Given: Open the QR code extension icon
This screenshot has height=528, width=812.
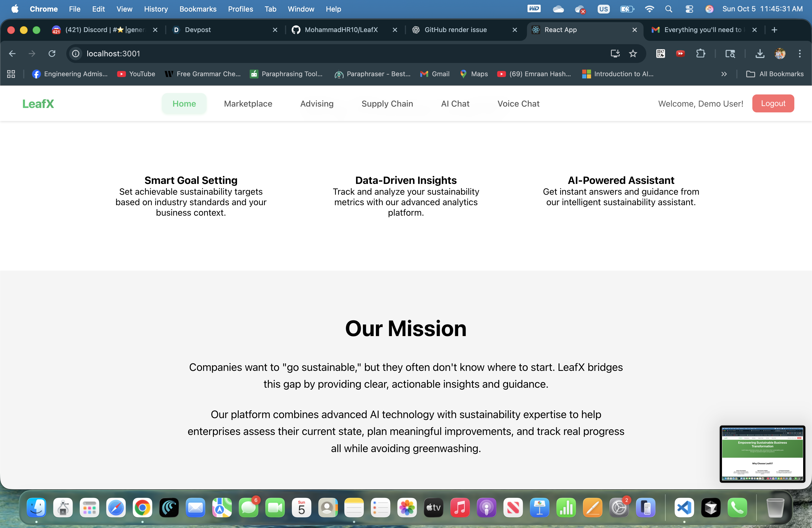Looking at the screenshot, I should pyautogui.click(x=660, y=54).
